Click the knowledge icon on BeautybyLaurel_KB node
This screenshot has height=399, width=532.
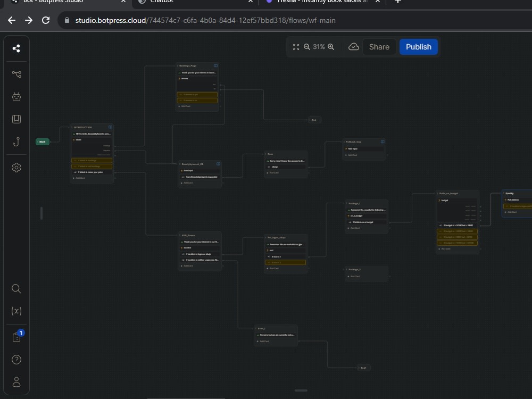coord(218,164)
